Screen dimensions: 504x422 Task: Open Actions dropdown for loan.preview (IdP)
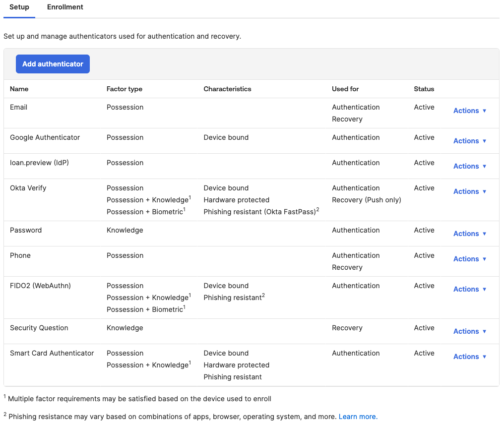[469, 166]
